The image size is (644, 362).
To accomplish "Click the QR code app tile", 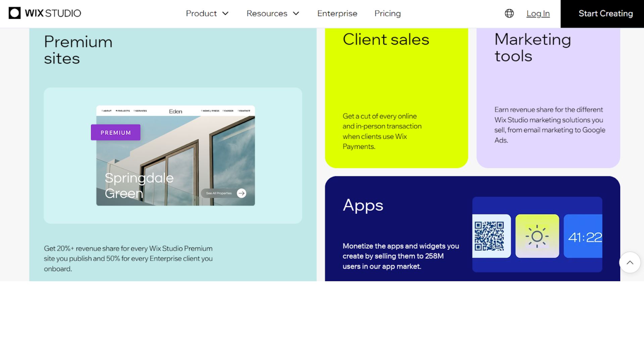I will coord(491,236).
